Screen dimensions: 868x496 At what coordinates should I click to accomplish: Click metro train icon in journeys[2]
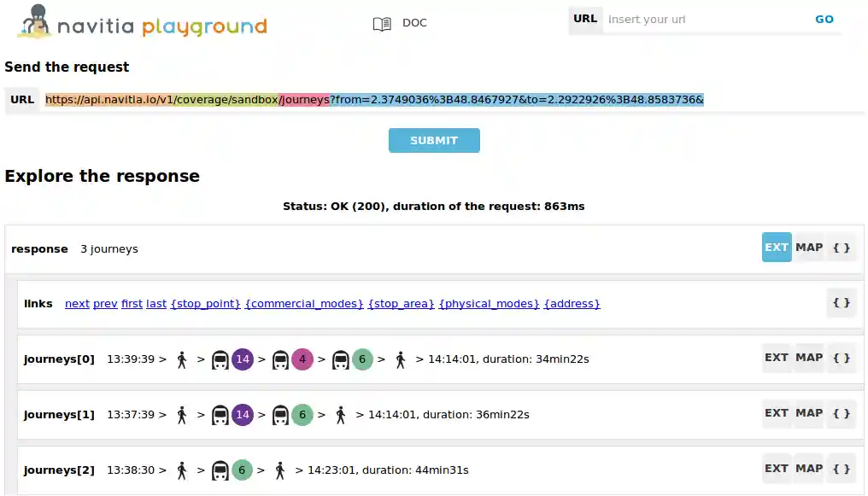coord(220,470)
